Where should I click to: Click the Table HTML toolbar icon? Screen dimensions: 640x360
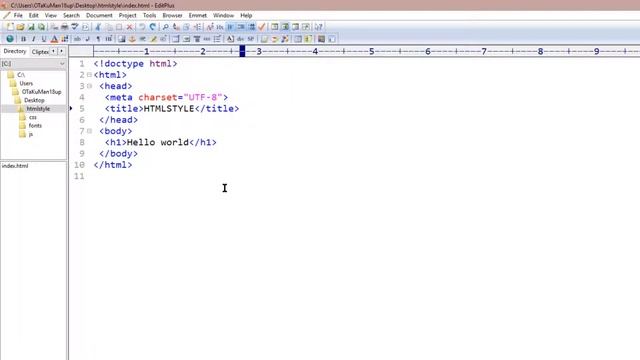point(176,39)
